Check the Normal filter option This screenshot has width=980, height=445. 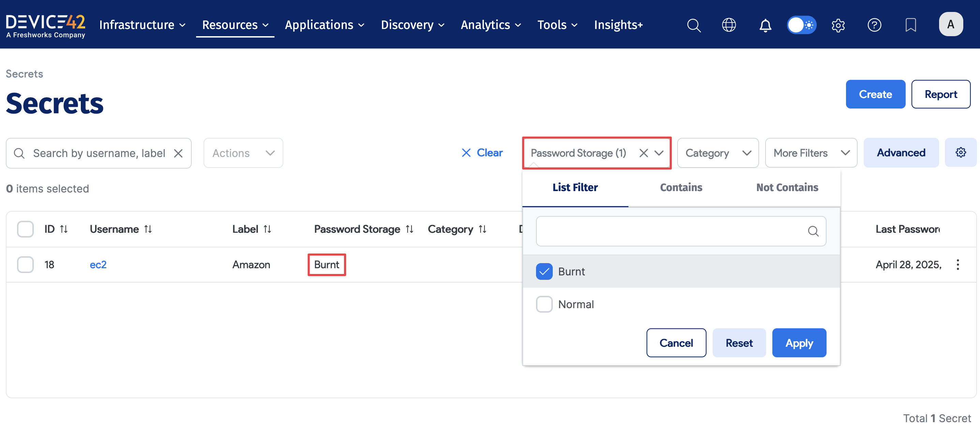coord(544,304)
